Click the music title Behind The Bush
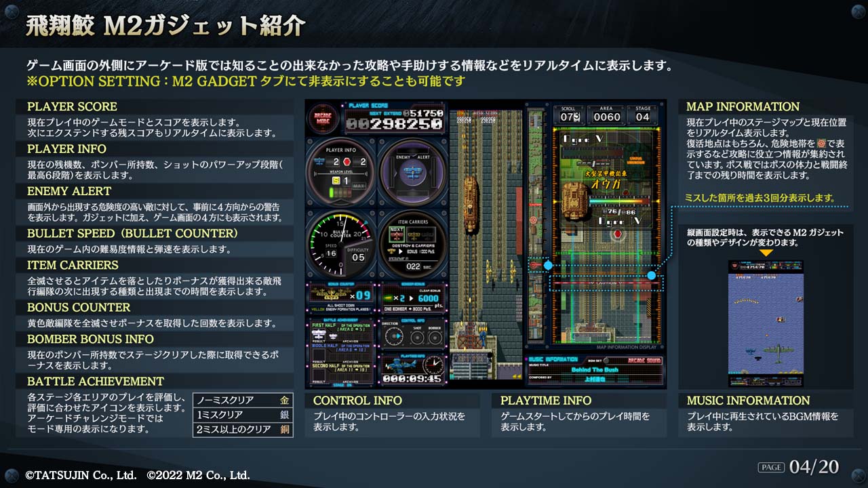 [596, 370]
